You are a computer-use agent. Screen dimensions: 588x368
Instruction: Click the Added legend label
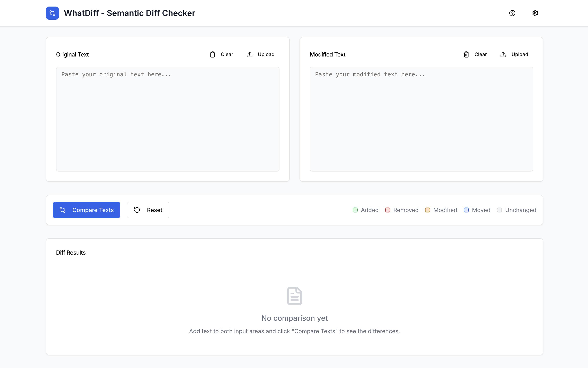click(x=369, y=210)
